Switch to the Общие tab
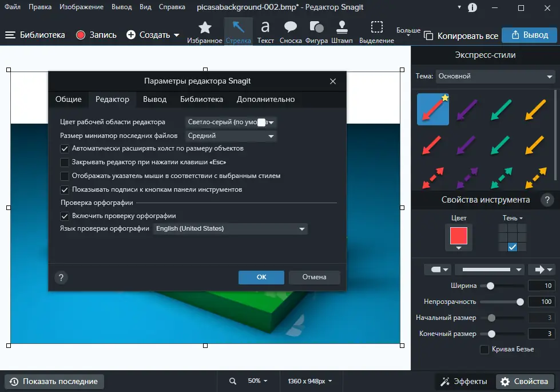The image size is (560, 392). pos(68,100)
